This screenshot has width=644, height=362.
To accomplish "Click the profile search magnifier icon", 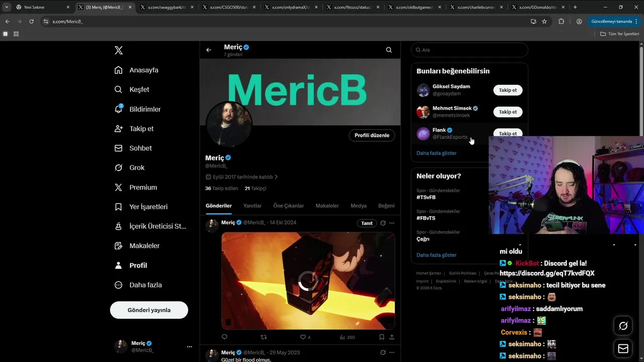I will (389, 50).
